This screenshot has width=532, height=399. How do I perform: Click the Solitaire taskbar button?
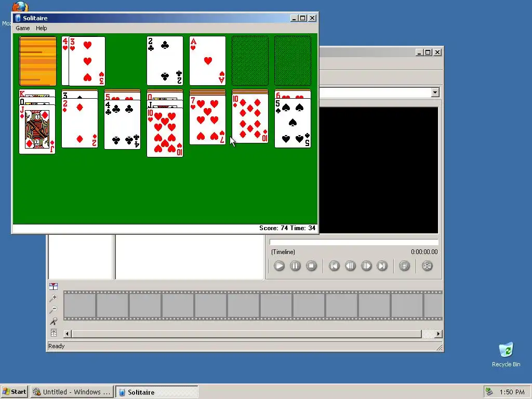click(156, 392)
